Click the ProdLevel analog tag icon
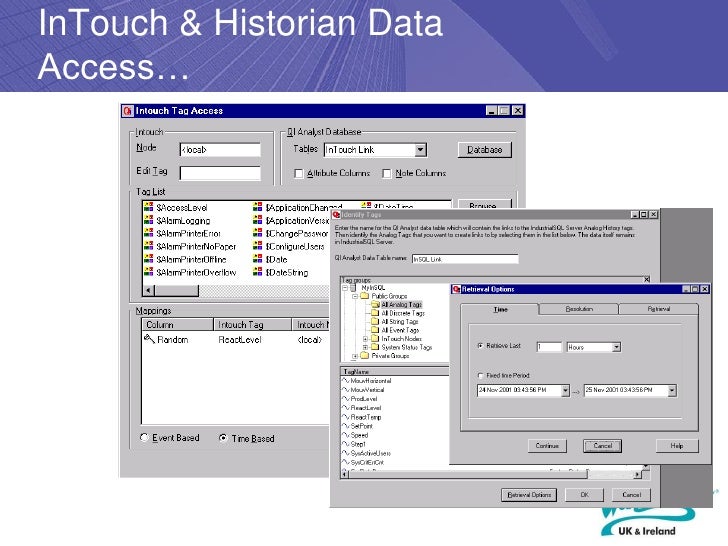728x546 pixels. pyautogui.click(x=345, y=398)
